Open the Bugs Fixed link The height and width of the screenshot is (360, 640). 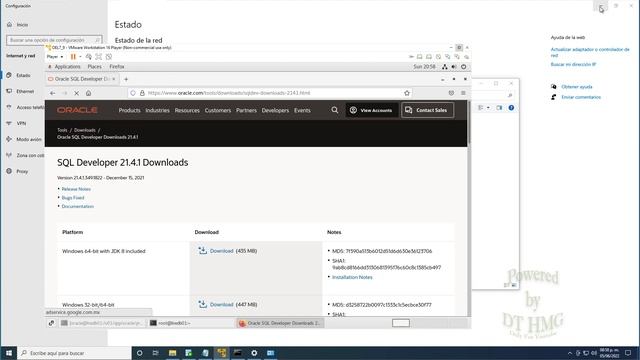coord(73,198)
